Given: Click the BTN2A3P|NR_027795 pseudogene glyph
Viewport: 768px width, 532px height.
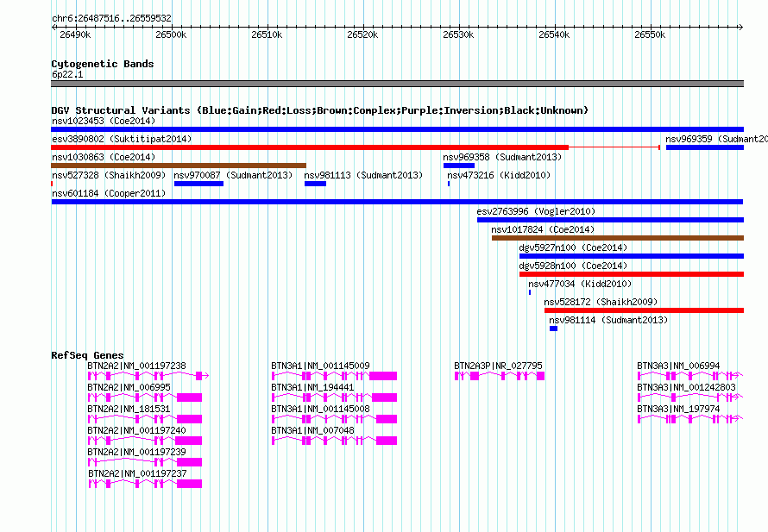Looking at the screenshot, I should coord(500,376).
